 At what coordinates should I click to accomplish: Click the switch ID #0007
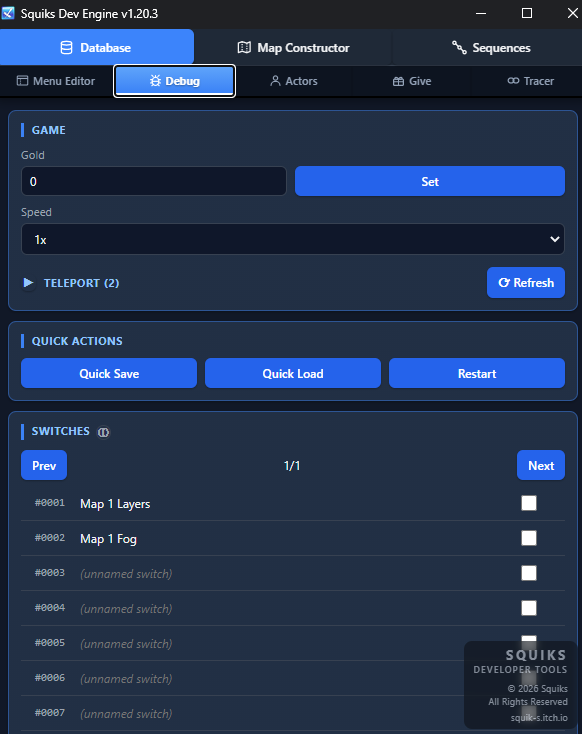50,713
